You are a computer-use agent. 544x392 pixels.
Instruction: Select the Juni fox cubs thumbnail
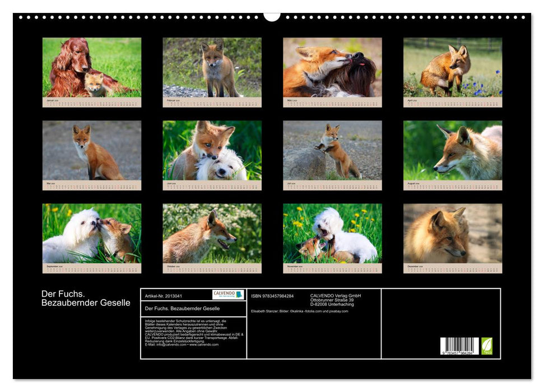coord(212,150)
